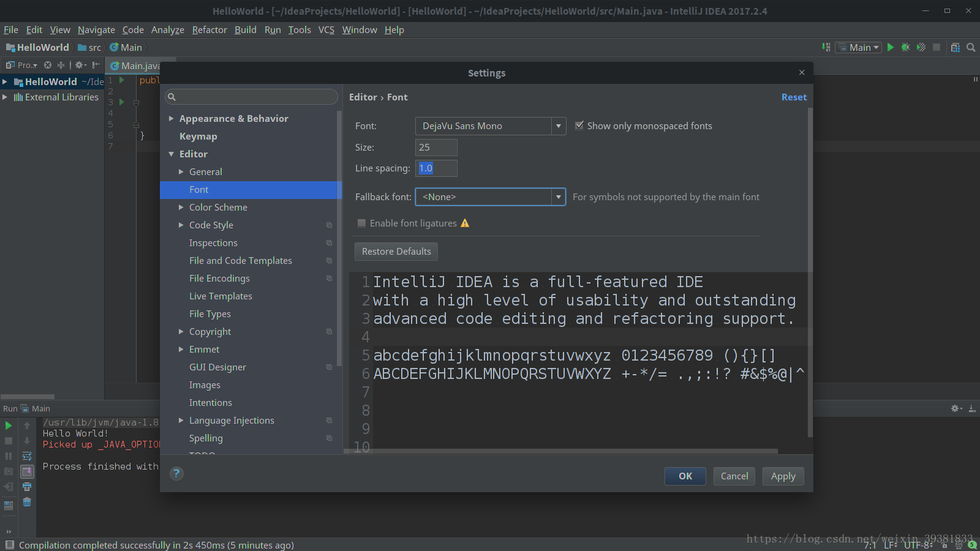Click Restore Layout icon in Run panel

click(9, 506)
